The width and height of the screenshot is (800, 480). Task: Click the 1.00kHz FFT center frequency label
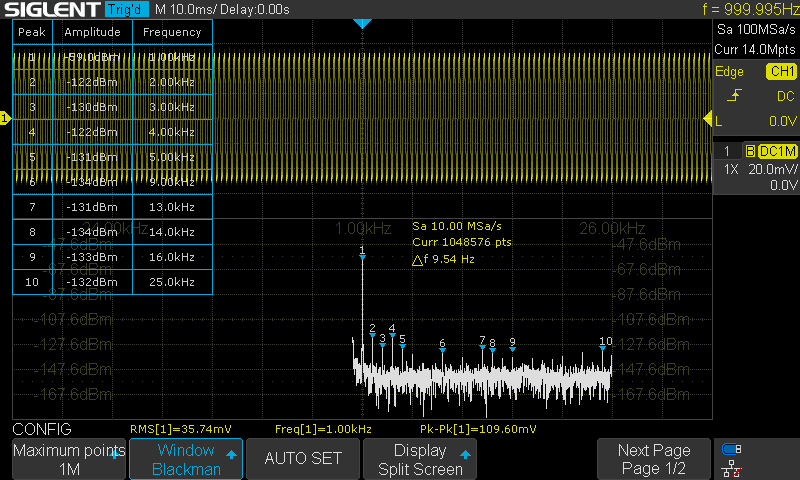(363, 228)
